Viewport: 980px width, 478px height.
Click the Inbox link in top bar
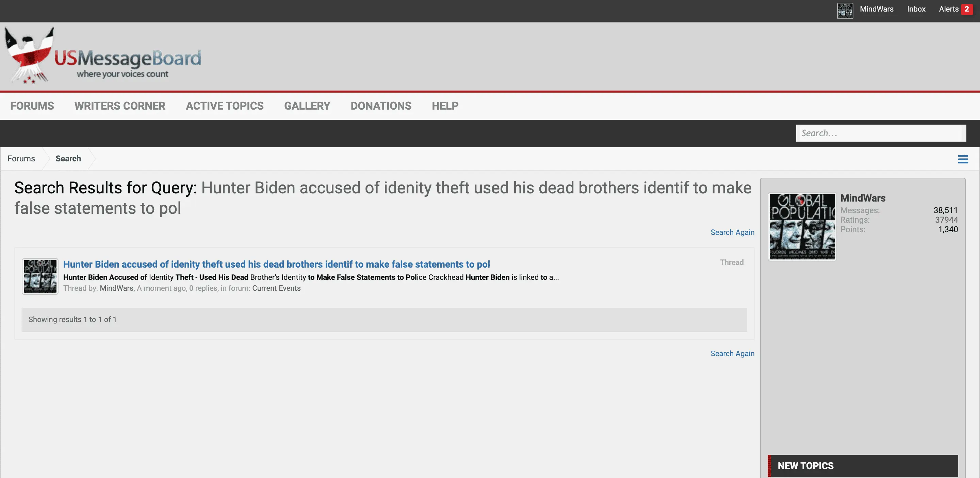[x=916, y=9]
